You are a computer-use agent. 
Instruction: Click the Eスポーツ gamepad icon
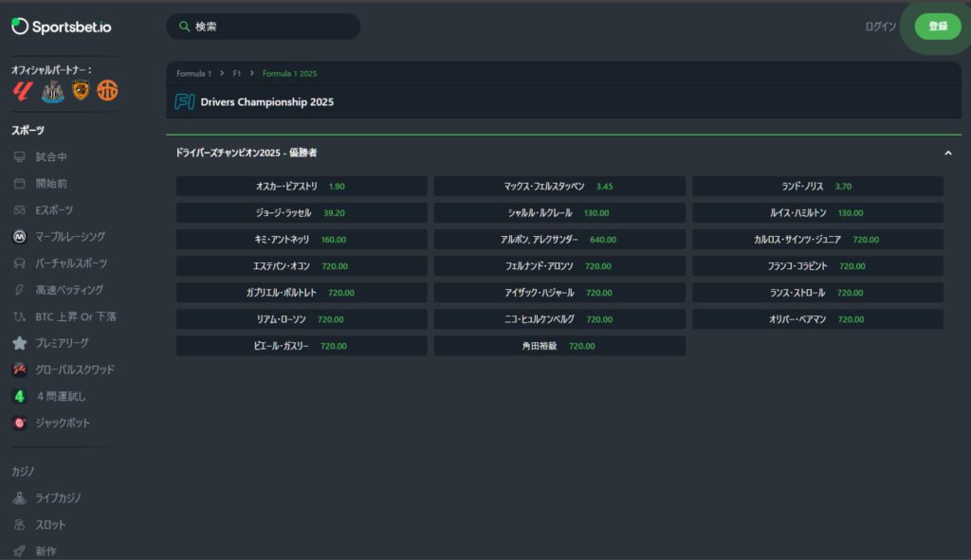click(20, 210)
